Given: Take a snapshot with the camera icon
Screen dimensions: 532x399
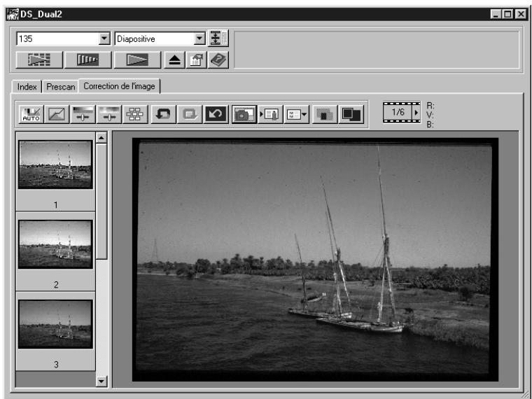Looking at the screenshot, I should click(244, 114).
